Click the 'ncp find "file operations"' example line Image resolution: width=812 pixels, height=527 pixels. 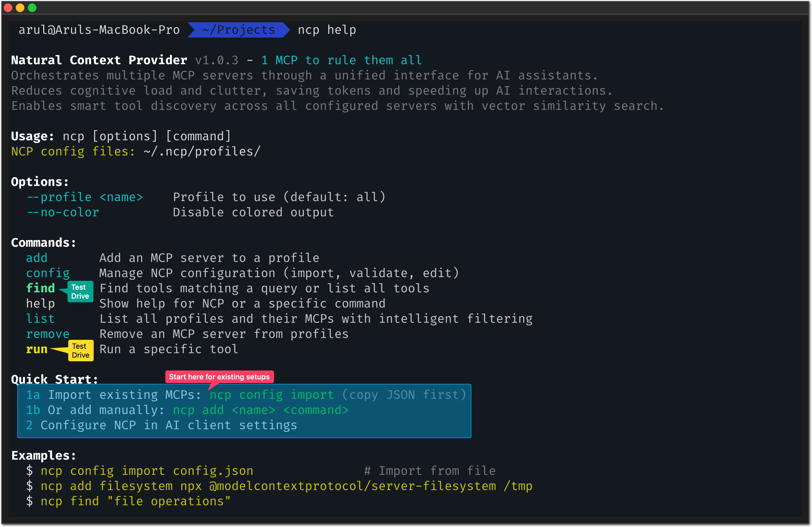(135, 501)
